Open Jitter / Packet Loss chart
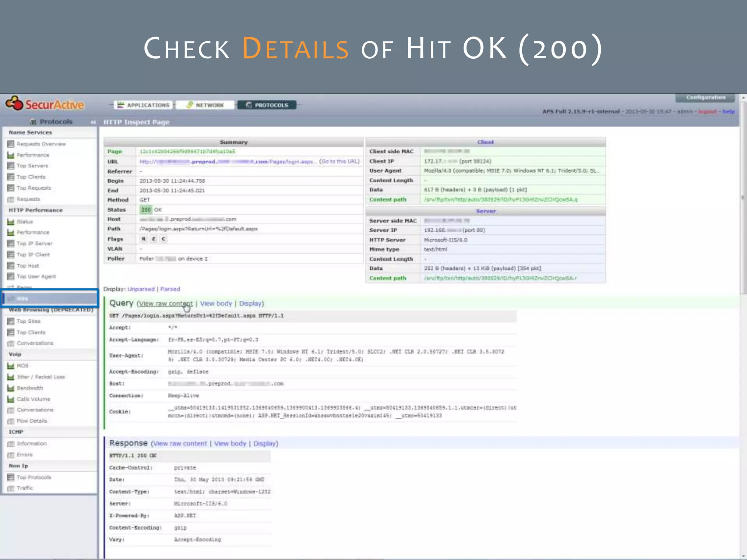The image size is (747, 560). pyautogui.click(x=40, y=377)
